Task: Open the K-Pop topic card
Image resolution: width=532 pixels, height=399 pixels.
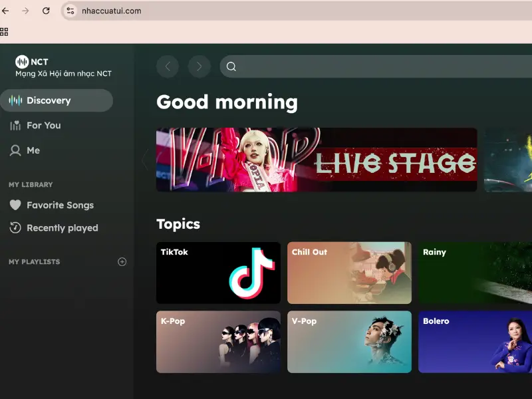Action: pos(219,342)
